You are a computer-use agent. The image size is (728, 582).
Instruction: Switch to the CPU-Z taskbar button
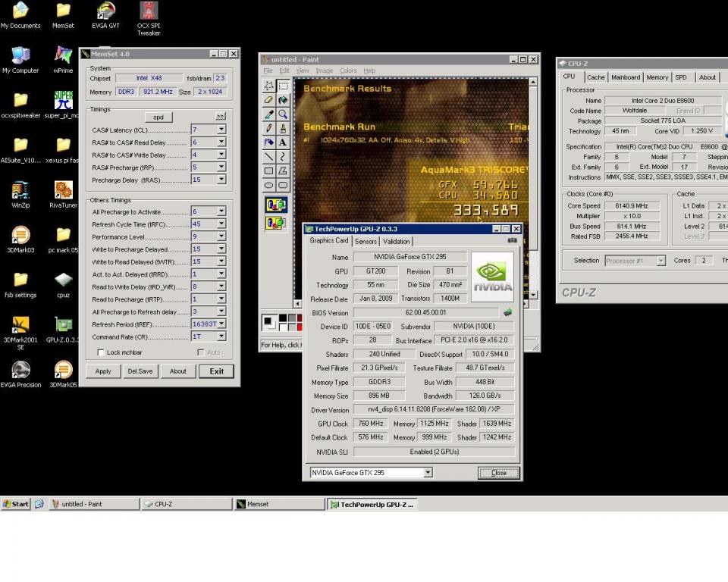click(x=187, y=504)
